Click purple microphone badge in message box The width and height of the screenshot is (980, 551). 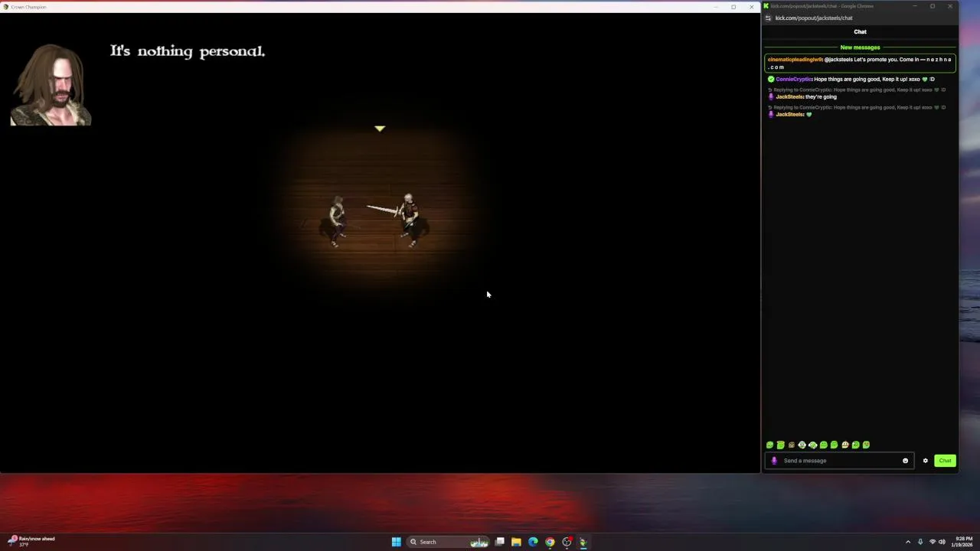(x=774, y=461)
